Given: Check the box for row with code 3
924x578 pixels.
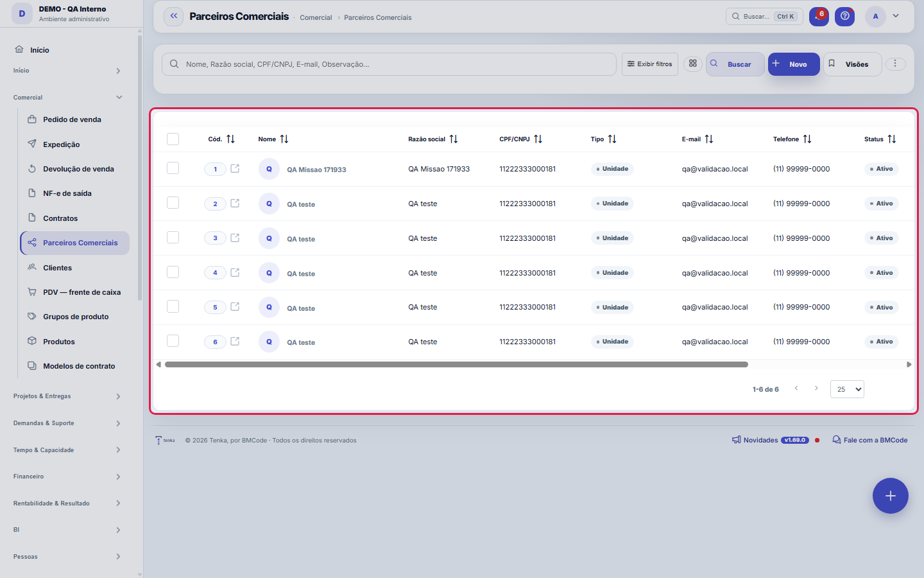Looking at the screenshot, I should [173, 237].
